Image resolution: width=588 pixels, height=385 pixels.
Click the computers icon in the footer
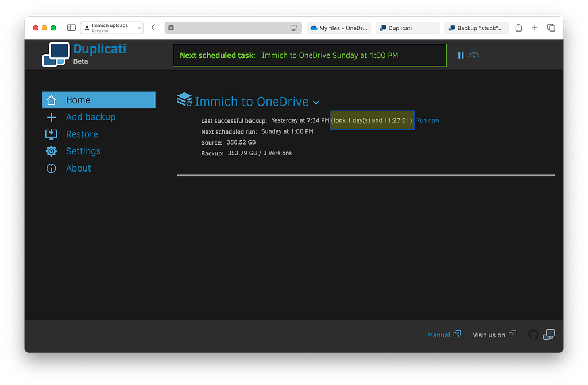549,334
